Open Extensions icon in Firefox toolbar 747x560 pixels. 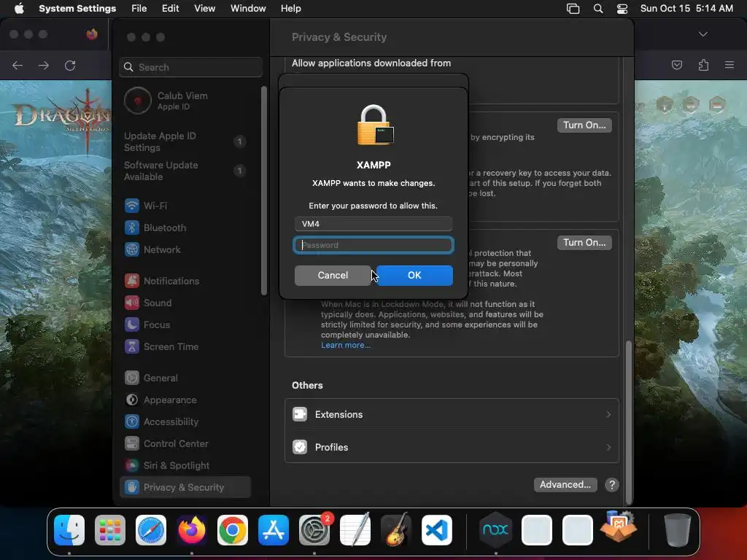tap(704, 65)
